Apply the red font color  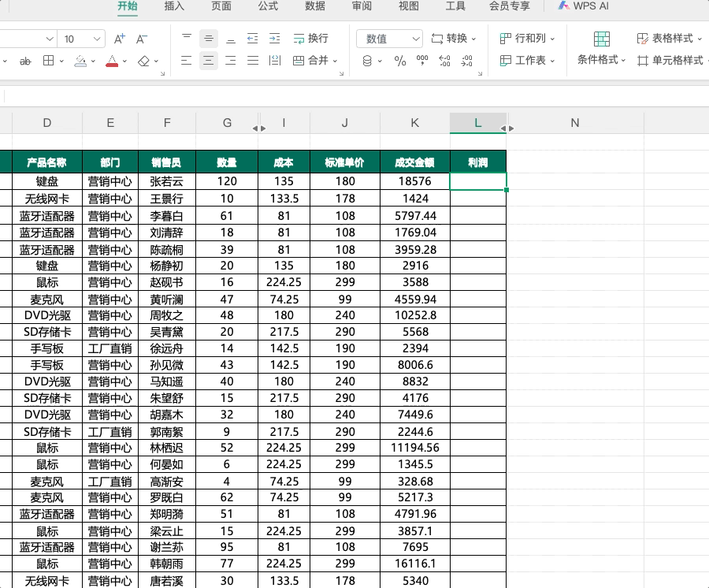click(x=112, y=61)
